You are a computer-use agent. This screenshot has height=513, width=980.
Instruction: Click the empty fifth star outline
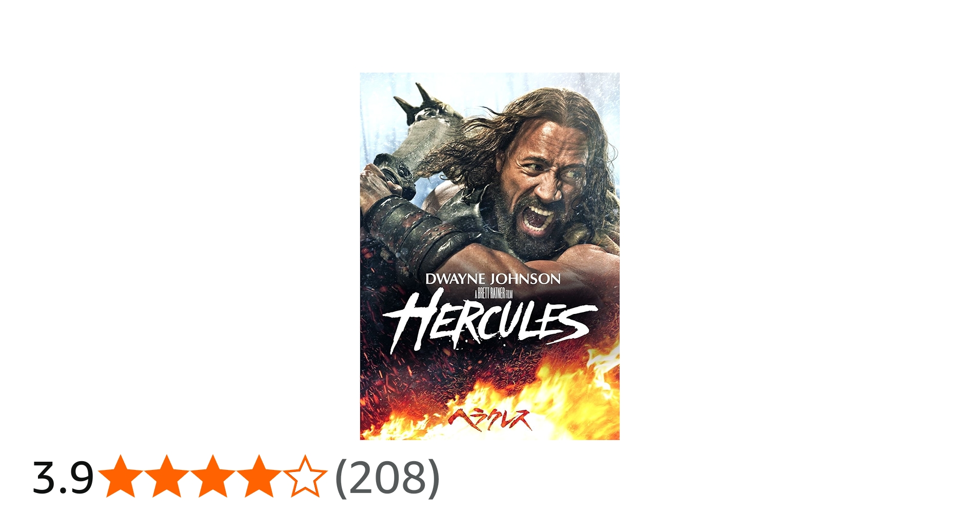(x=305, y=477)
